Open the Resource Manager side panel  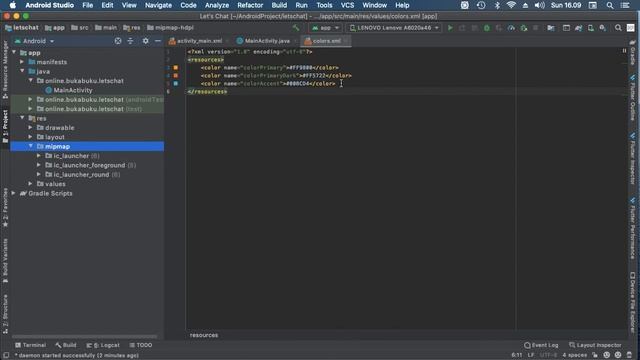5,70
